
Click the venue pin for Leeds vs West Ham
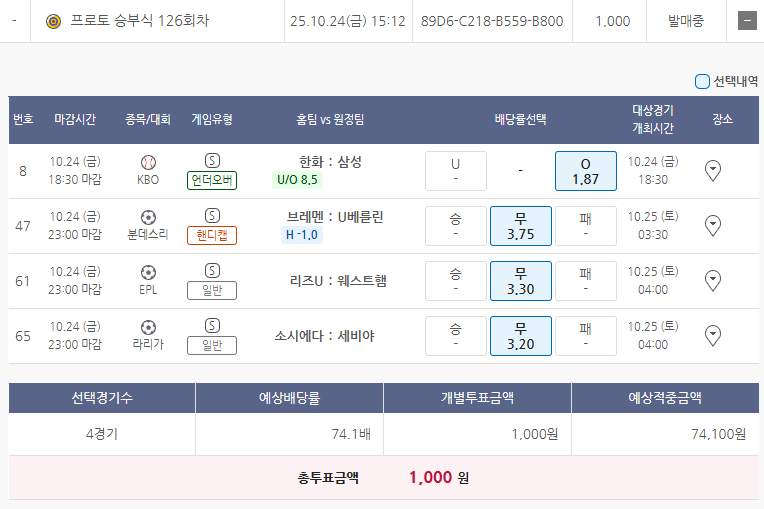713,279
